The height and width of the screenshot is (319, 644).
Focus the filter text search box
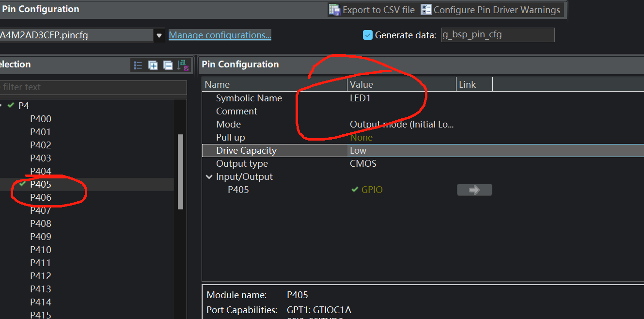pos(92,87)
